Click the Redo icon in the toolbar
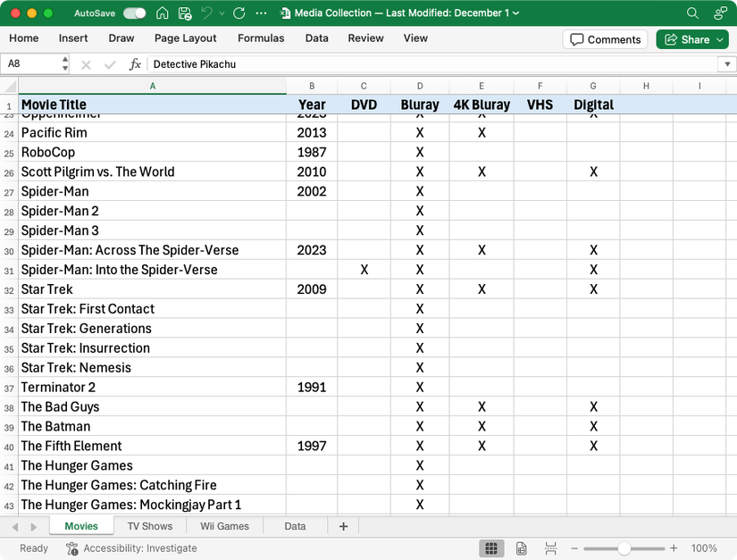 point(239,13)
